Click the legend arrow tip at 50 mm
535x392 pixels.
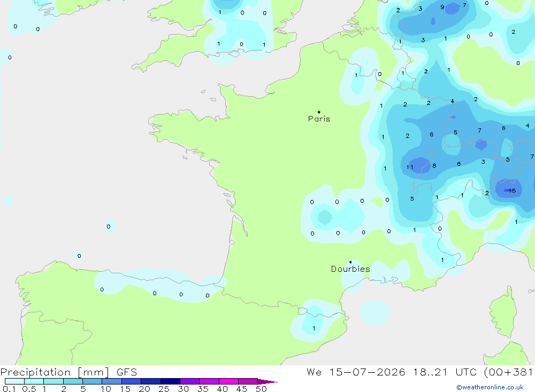point(268,382)
